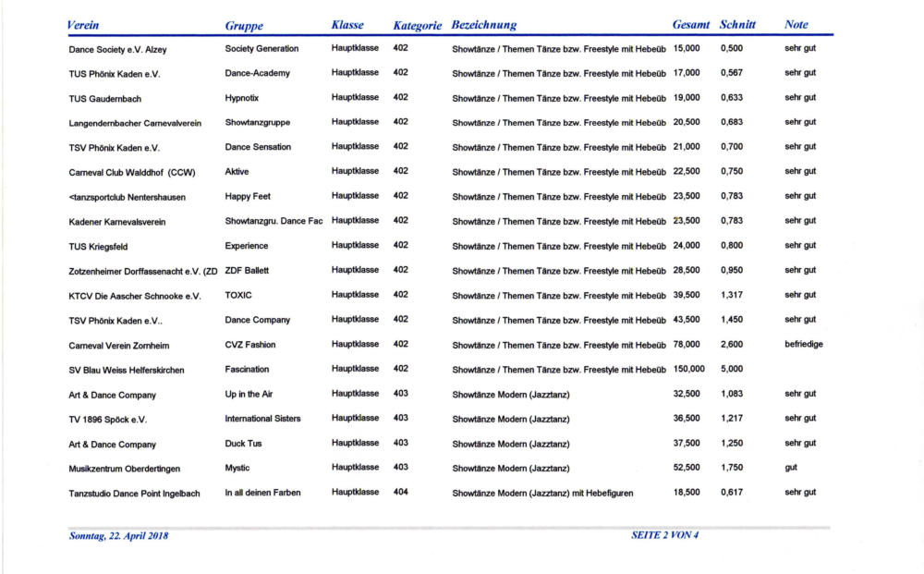The image size is (924, 574).
Task: Click the Gesamt column header
Action: [690, 25]
